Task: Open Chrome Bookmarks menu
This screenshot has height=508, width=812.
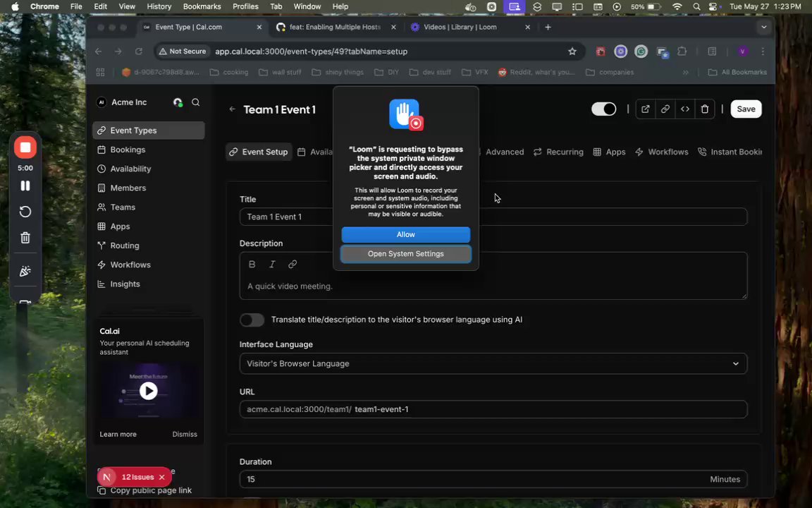Action: point(202,7)
